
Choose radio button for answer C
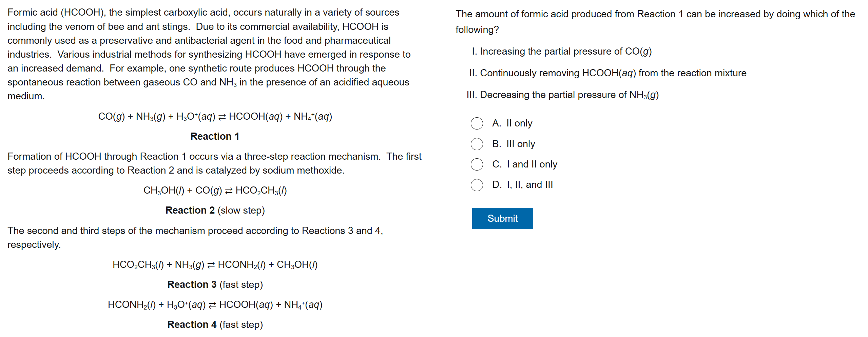coord(477,164)
